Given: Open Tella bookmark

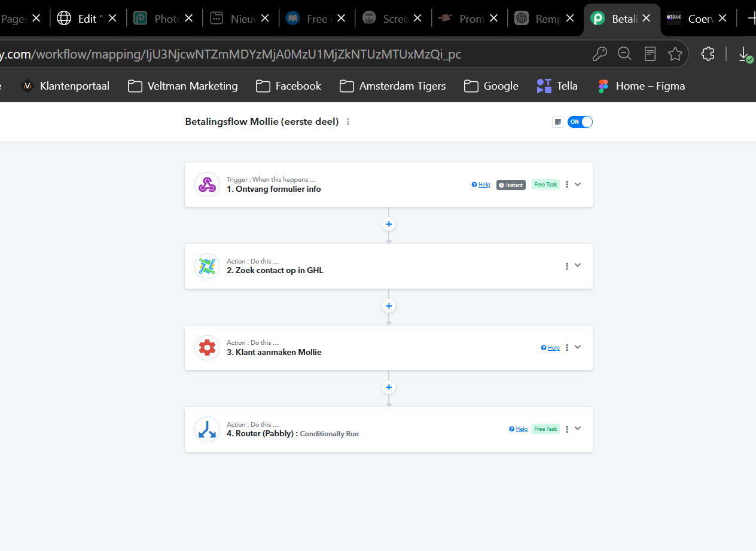Looking at the screenshot, I should (557, 86).
